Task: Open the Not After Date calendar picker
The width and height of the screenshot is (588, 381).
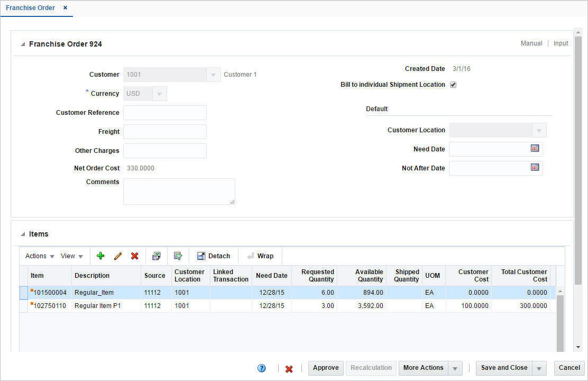Action: coord(535,167)
